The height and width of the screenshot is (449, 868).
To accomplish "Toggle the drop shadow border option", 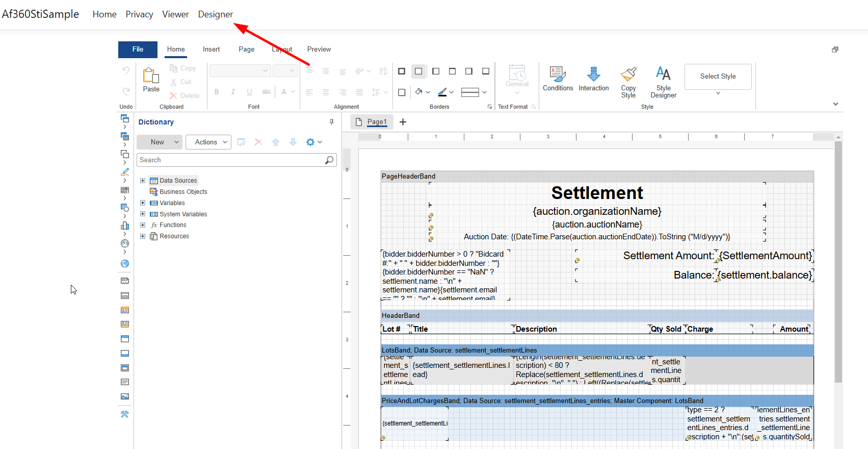I will tap(402, 92).
